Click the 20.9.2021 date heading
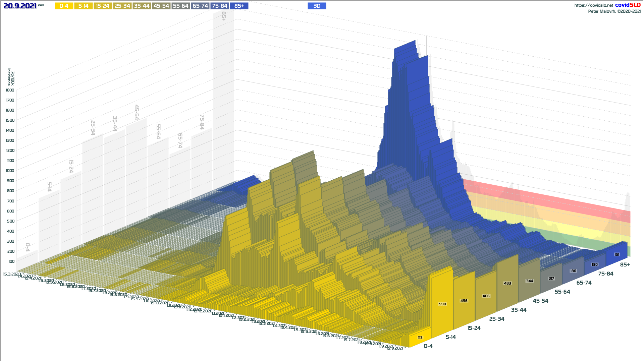The height and width of the screenshot is (362, 644). click(20, 6)
